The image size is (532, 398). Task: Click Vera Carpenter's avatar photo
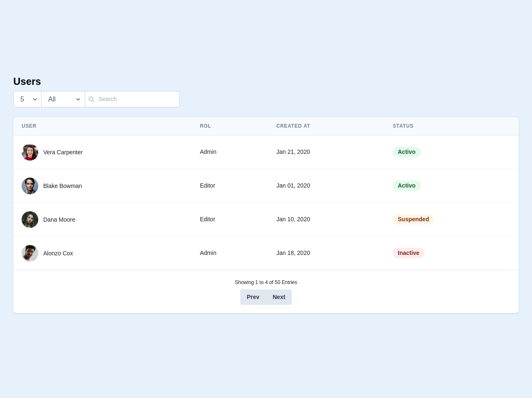point(30,152)
